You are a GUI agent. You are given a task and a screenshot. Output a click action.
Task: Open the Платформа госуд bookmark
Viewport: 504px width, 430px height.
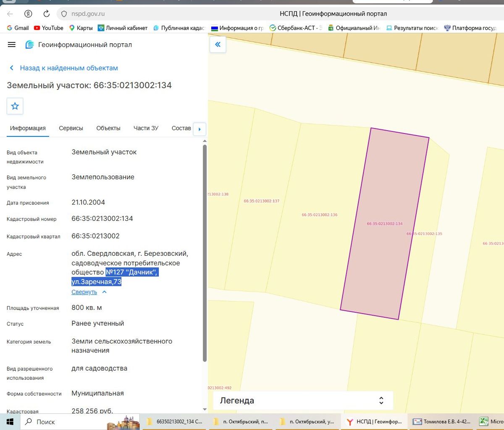click(470, 28)
